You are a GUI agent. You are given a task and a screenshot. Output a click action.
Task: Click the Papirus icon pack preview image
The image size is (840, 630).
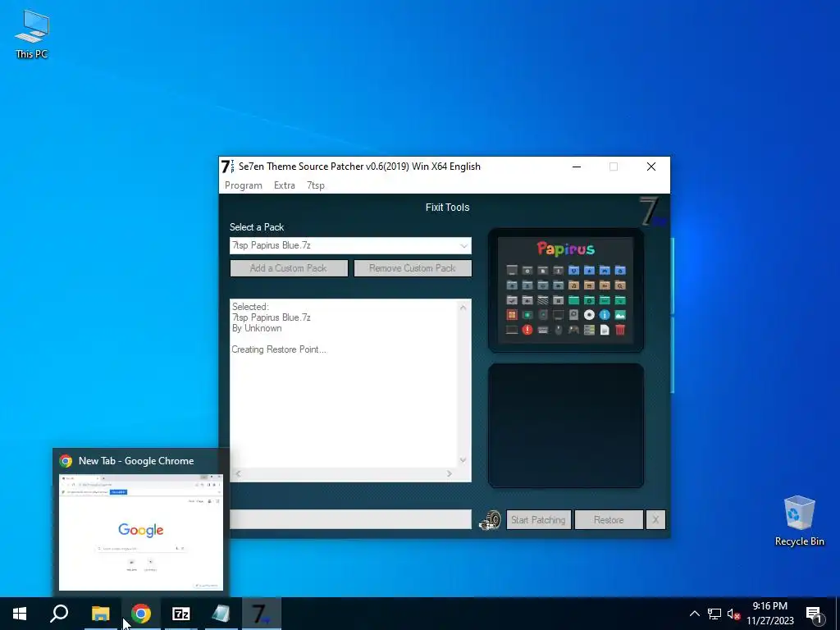click(x=566, y=290)
